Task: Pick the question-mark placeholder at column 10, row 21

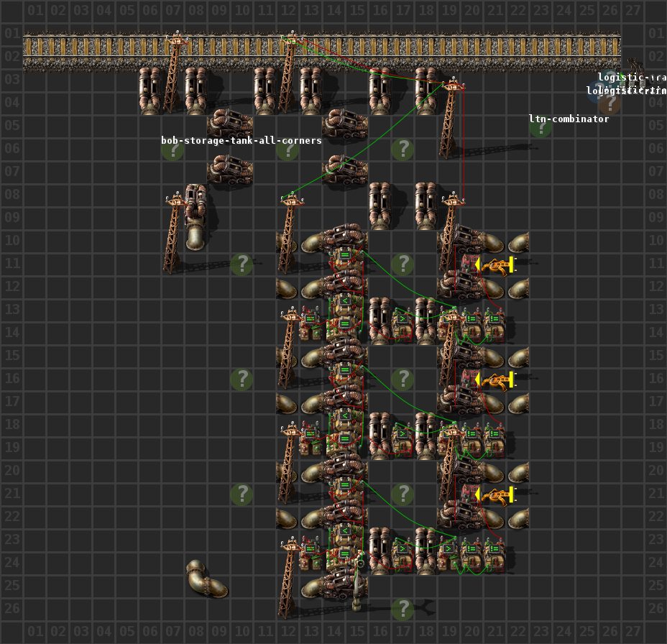Action: pyautogui.click(x=241, y=494)
